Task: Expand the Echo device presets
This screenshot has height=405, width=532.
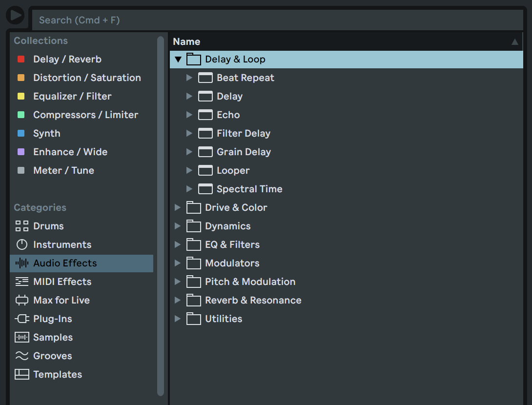Action: 189,115
